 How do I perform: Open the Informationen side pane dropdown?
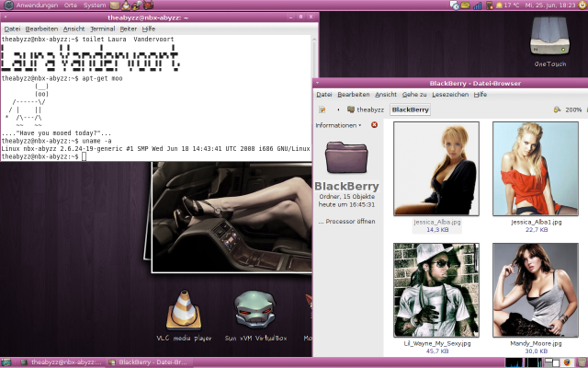click(x=338, y=125)
